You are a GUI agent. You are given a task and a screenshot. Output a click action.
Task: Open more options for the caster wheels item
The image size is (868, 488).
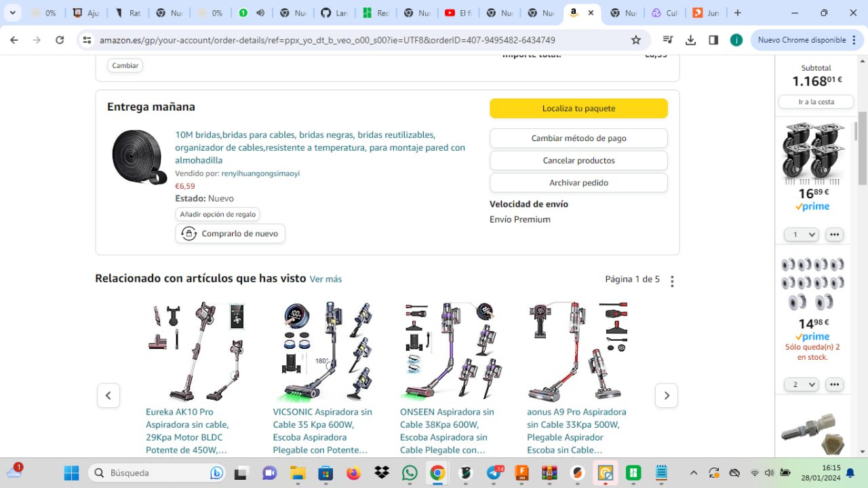click(834, 235)
